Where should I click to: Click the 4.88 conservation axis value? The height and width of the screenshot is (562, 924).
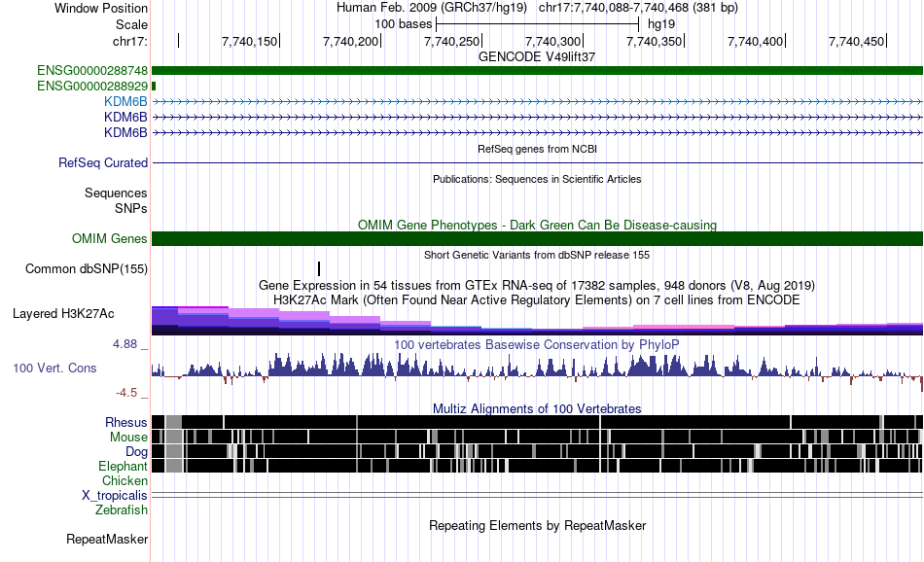124,344
